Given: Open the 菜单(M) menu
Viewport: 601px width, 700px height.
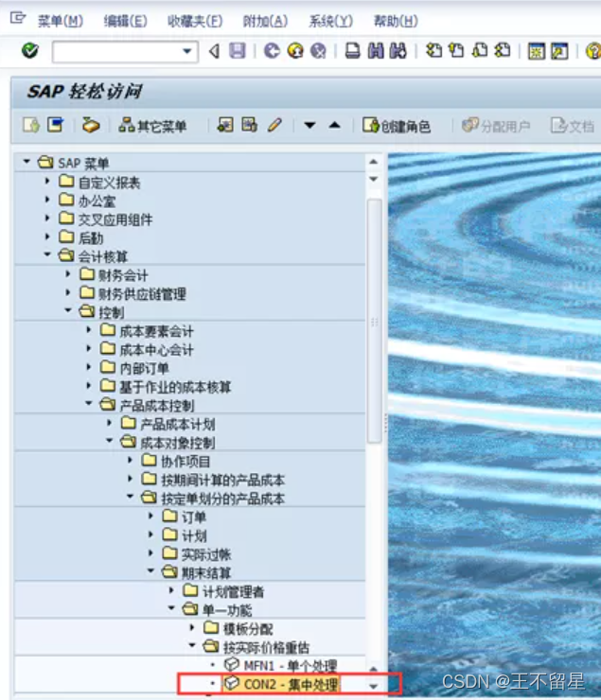Looking at the screenshot, I should coord(61,21).
